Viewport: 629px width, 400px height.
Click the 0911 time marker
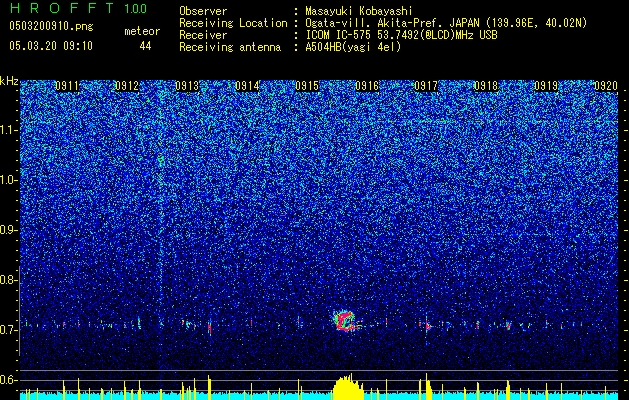click(x=67, y=86)
